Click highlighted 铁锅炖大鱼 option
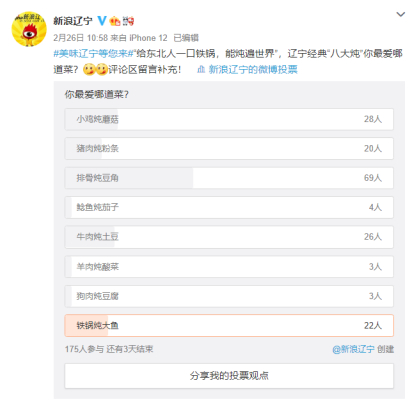 (229, 325)
